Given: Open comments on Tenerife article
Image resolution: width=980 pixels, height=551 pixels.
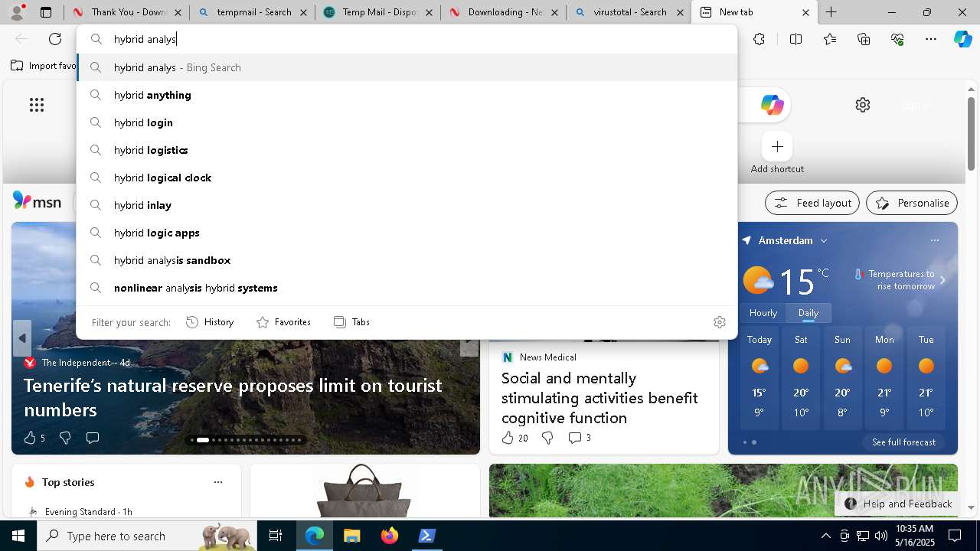Looking at the screenshot, I should point(93,438).
